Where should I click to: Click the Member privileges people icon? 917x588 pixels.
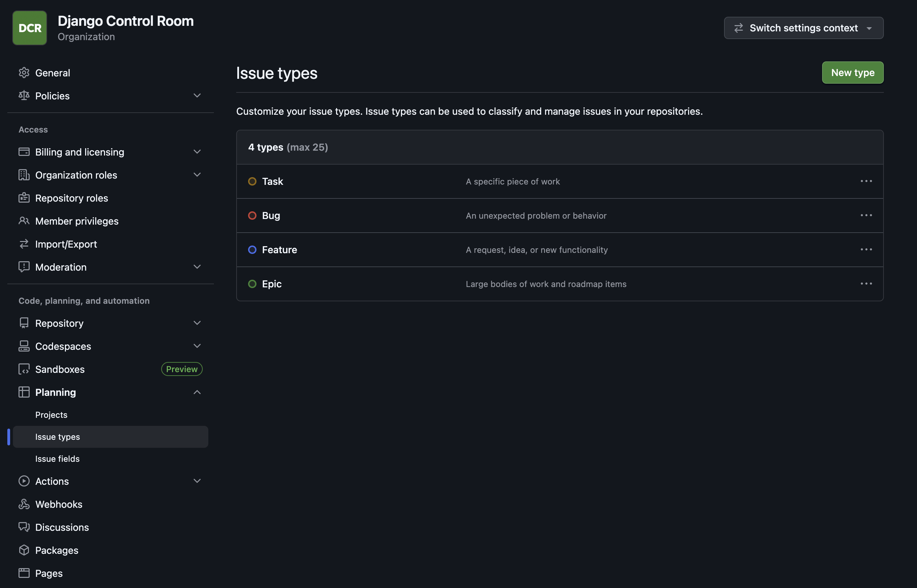coord(24,221)
